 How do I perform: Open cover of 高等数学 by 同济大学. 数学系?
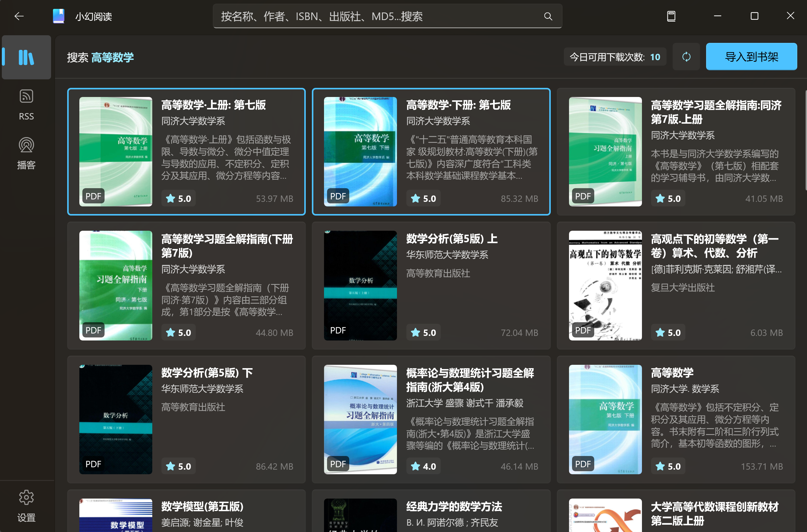pos(605,419)
